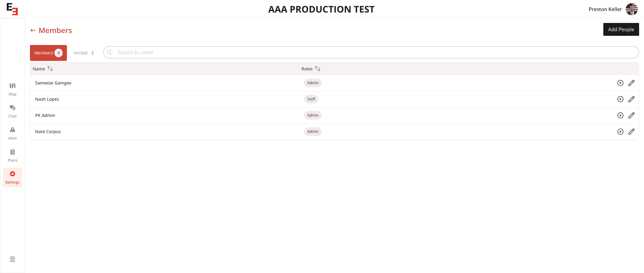Open the Map section in sidebar

click(13, 89)
